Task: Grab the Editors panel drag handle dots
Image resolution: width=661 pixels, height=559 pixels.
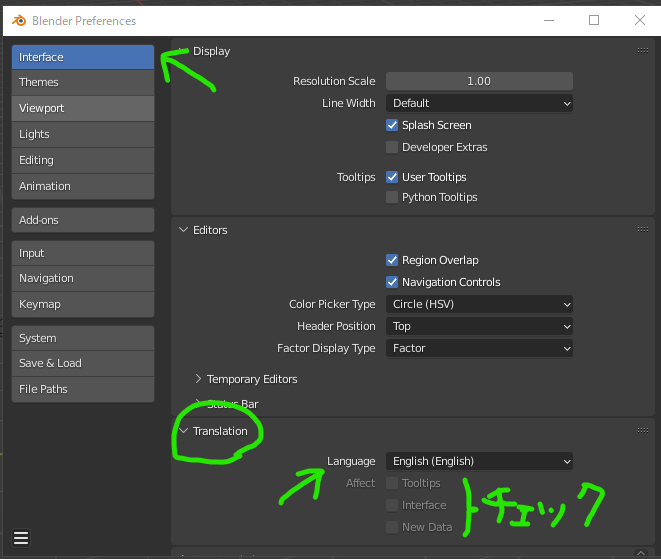Action: click(642, 230)
